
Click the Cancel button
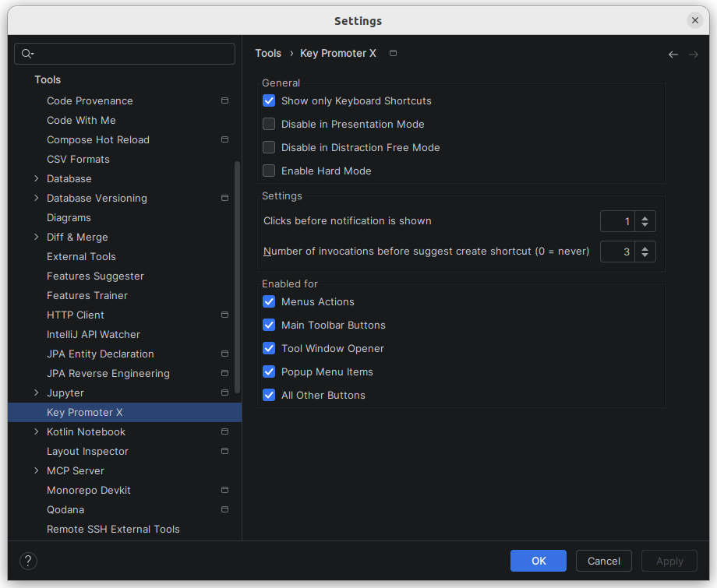click(x=603, y=561)
